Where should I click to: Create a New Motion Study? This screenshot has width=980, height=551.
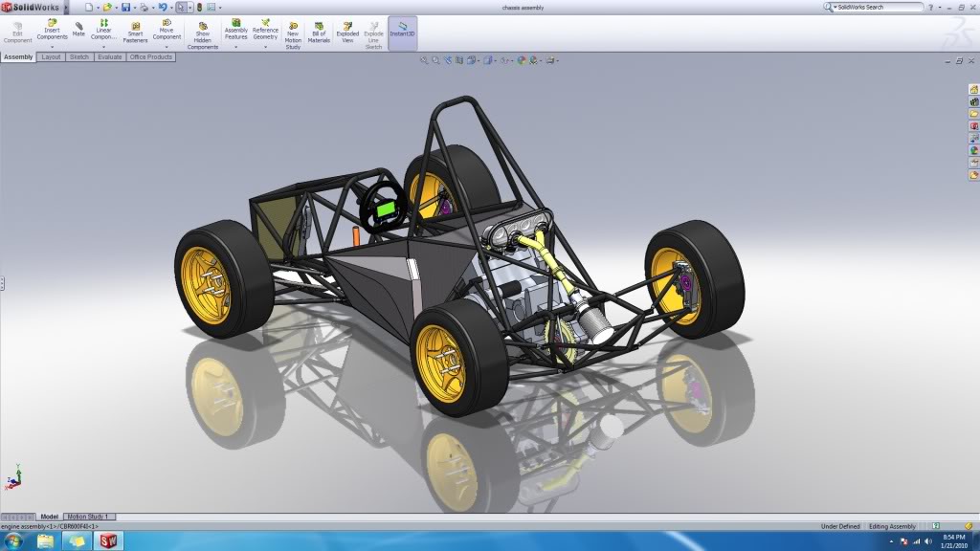tap(293, 35)
